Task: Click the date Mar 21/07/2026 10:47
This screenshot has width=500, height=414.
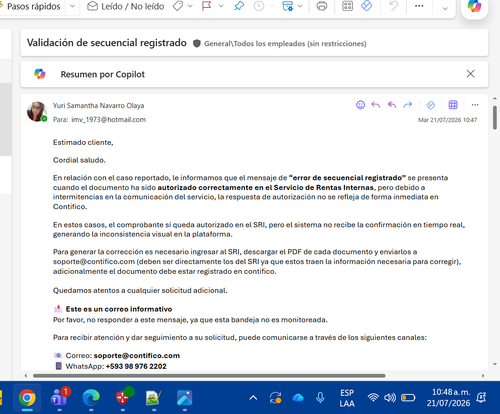Action: click(447, 120)
